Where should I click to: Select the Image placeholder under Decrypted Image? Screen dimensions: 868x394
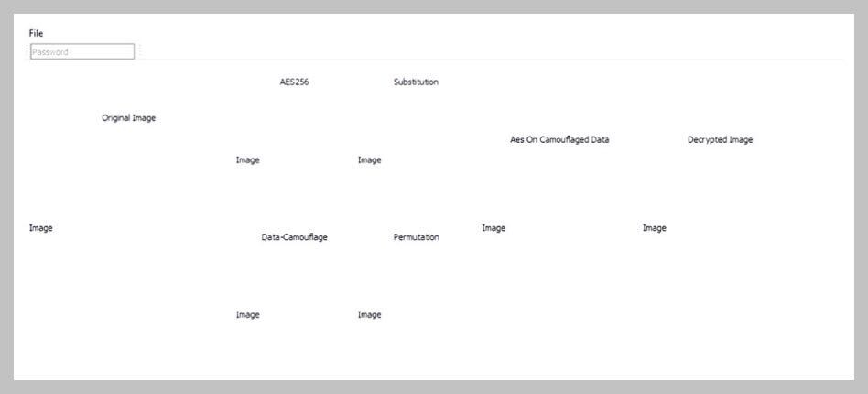coord(655,228)
